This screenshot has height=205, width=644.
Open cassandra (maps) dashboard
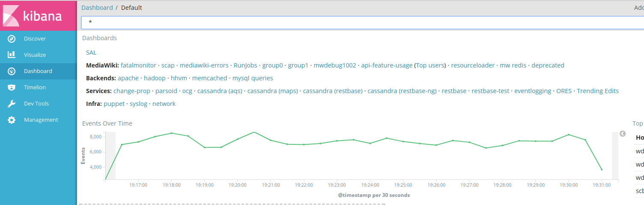pos(273,91)
